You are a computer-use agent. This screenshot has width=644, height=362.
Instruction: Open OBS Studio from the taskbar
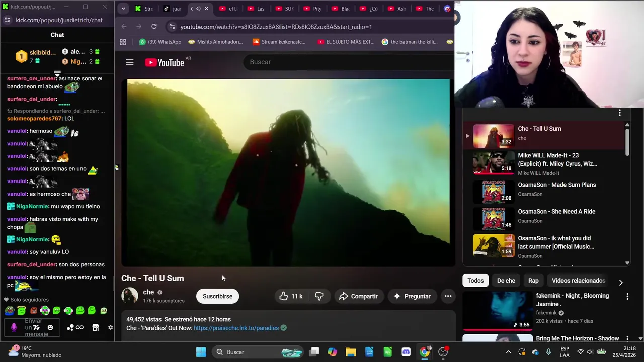coord(443,352)
